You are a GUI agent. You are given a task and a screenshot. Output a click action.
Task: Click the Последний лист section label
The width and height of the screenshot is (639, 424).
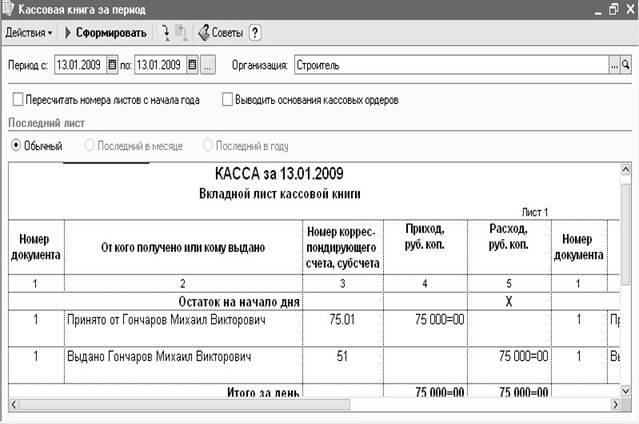[x=46, y=123]
